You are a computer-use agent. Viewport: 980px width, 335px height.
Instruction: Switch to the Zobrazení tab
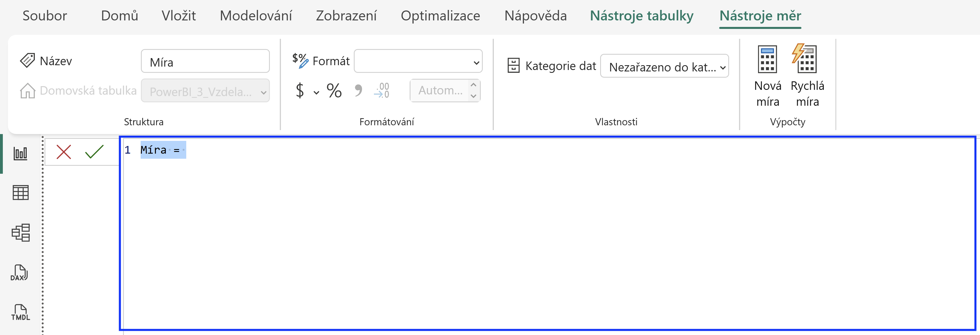click(346, 16)
